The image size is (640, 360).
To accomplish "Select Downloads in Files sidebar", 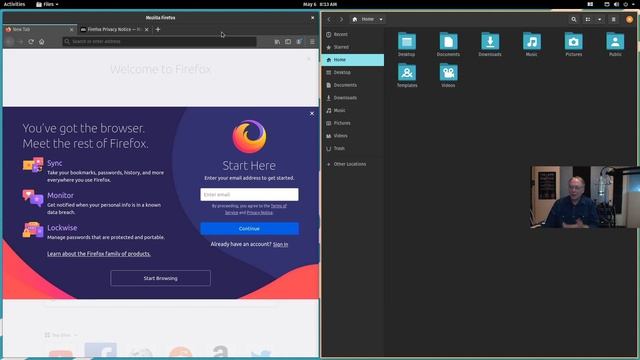I will [x=353, y=98].
